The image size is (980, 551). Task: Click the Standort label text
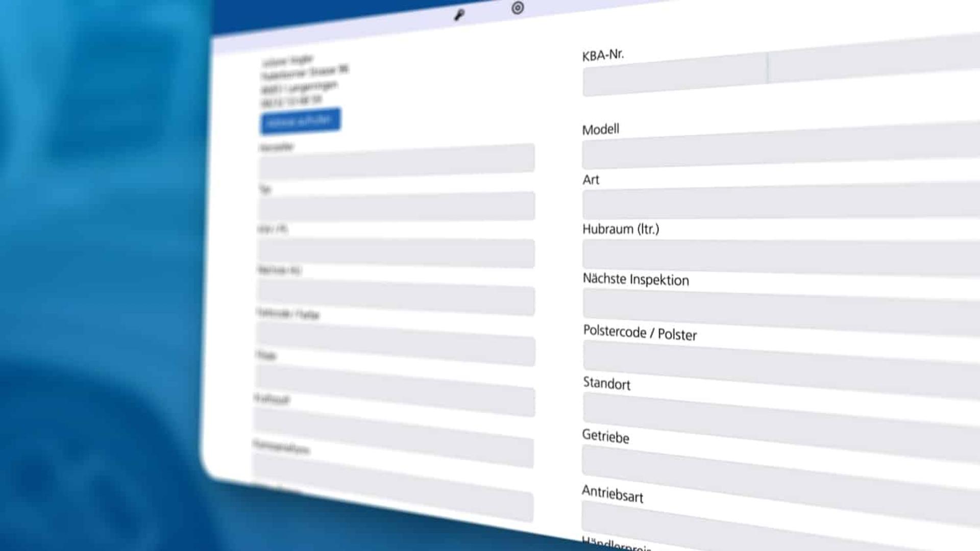click(607, 383)
